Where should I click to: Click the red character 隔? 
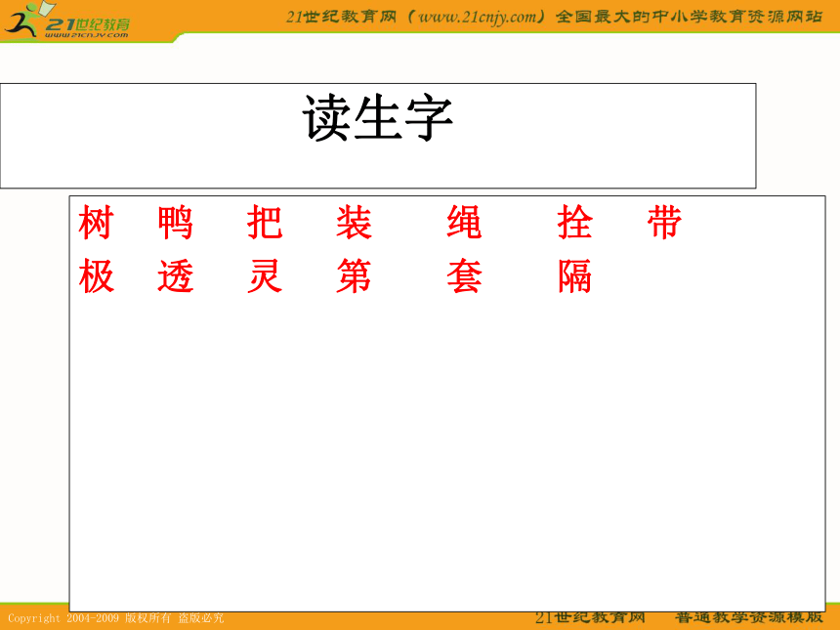pos(575,275)
